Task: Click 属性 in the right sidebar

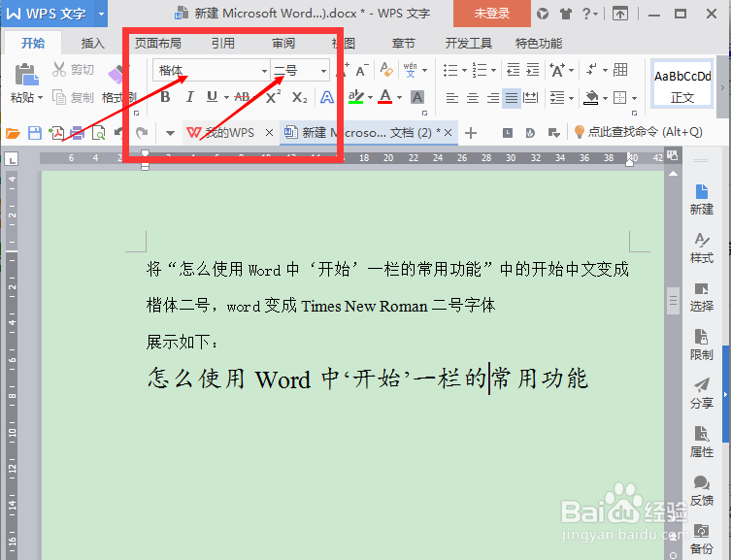Action: click(x=702, y=443)
